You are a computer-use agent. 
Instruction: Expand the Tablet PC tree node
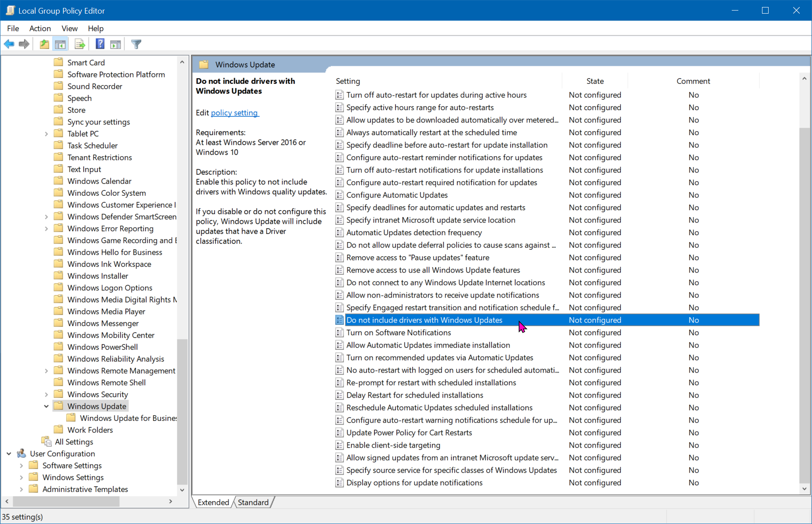tap(46, 134)
